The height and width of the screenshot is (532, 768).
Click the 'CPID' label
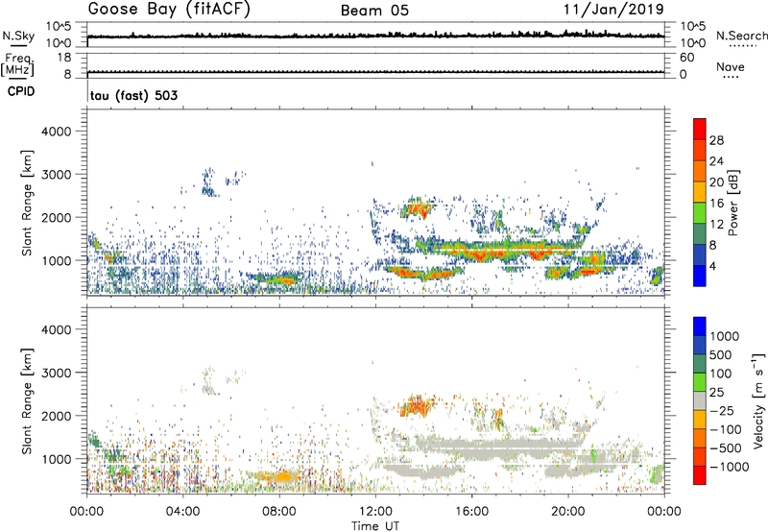(21, 91)
